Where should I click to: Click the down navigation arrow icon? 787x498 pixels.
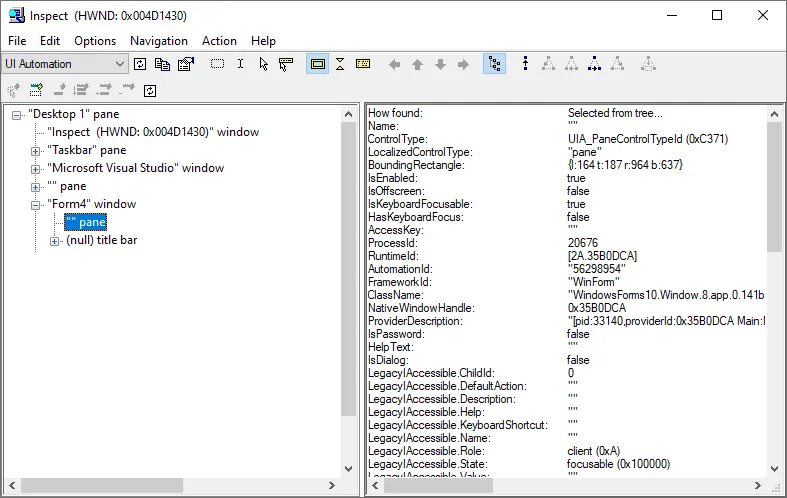tap(440, 64)
